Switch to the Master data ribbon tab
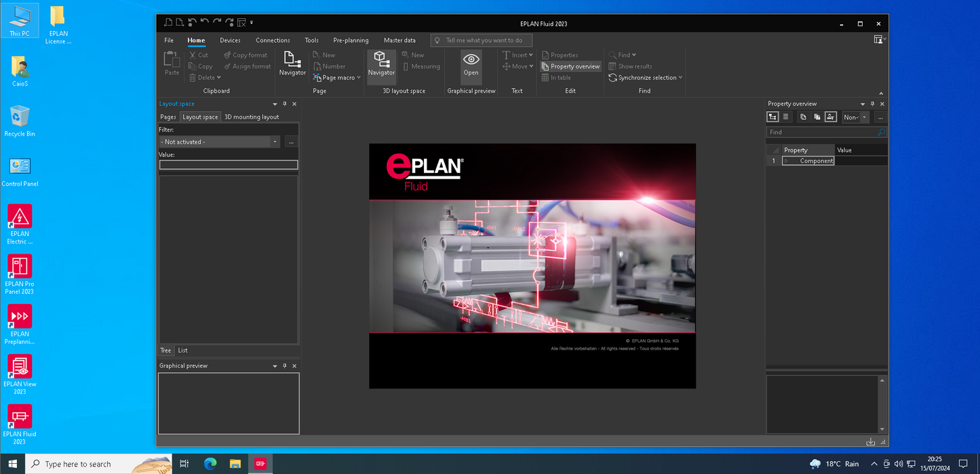The image size is (980, 474). (399, 40)
